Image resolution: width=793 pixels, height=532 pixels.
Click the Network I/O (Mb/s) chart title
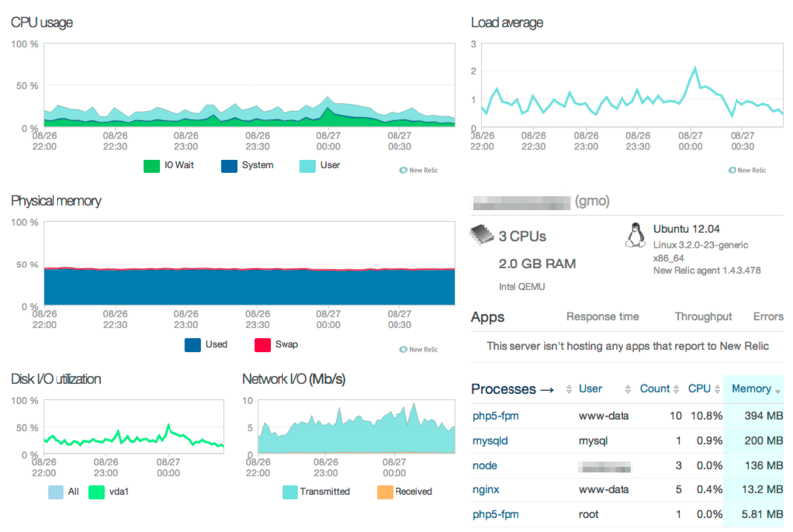[293, 379]
